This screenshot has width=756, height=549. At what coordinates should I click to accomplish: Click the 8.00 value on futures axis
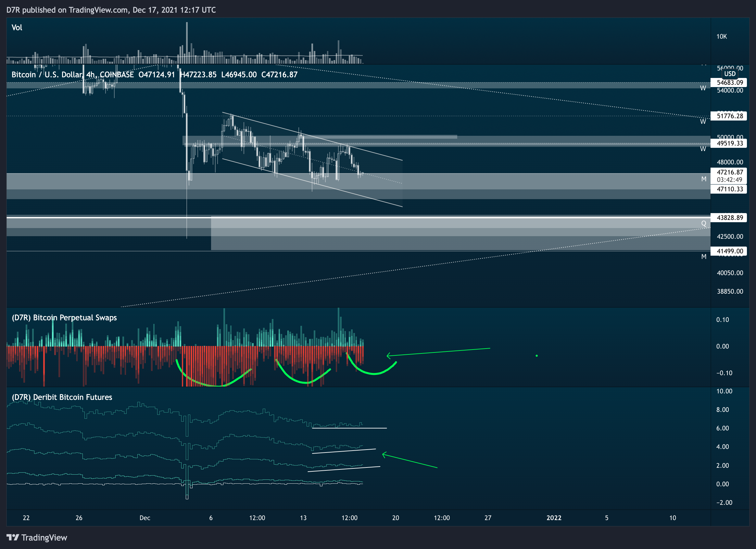point(723,410)
